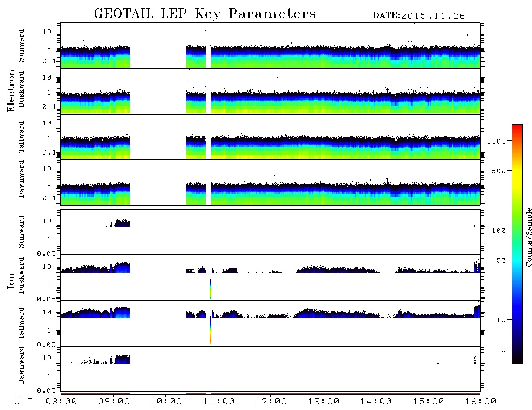The width and height of the screenshot is (532, 410).
Task: Click the 09:00 time axis label
Action: click(114, 402)
